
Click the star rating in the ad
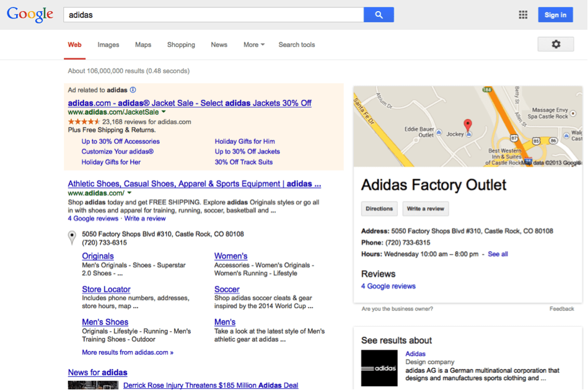[84, 122]
